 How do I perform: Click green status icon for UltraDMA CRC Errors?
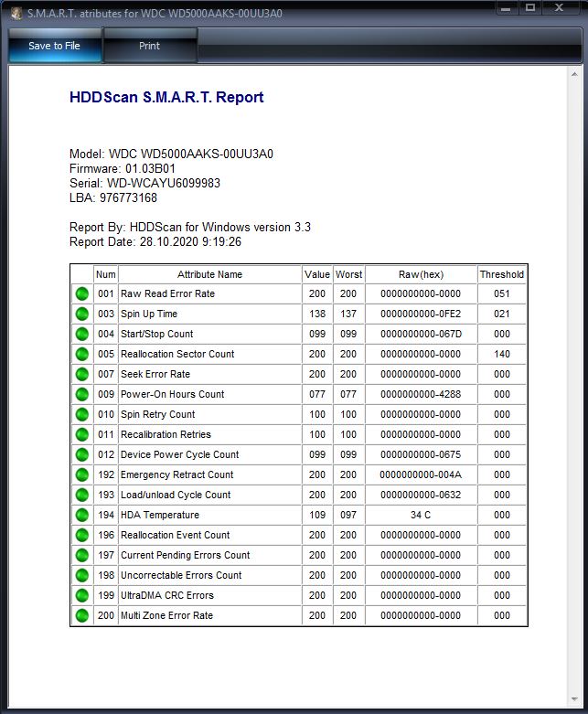(82, 595)
